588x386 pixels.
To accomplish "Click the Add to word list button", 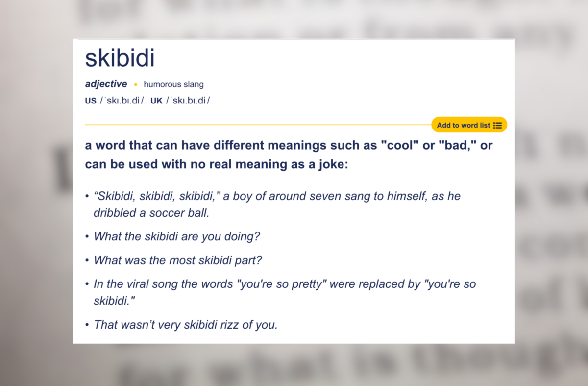I will point(463,125).
